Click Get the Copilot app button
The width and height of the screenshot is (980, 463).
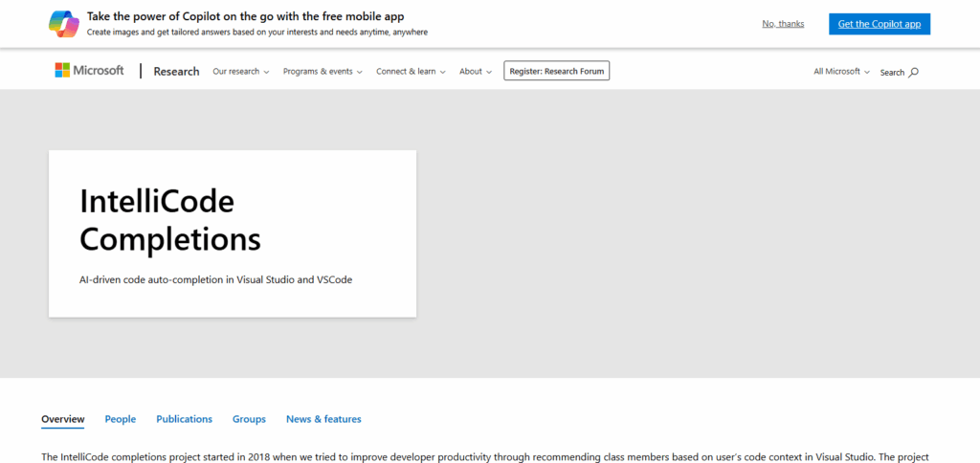coord(880,24)
